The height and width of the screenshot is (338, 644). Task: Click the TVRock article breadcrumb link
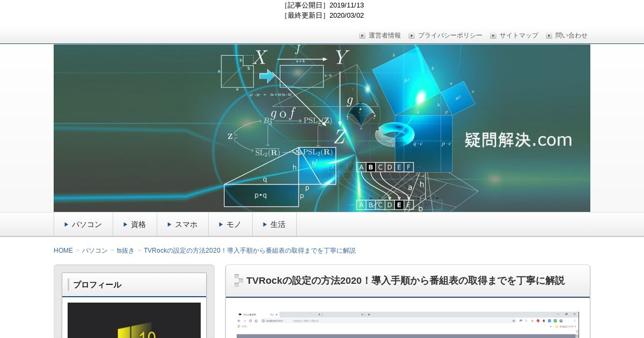click(250, 251)
